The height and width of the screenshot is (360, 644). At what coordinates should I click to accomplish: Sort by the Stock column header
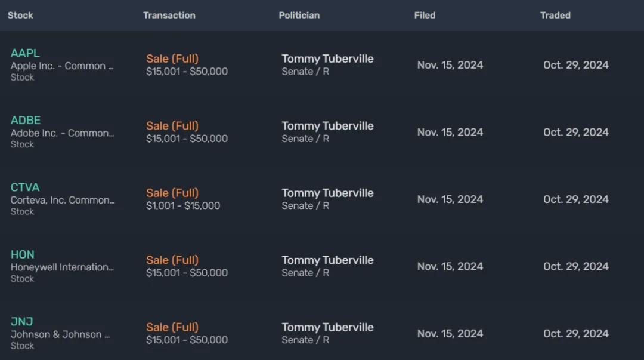(x=20, y=16)
